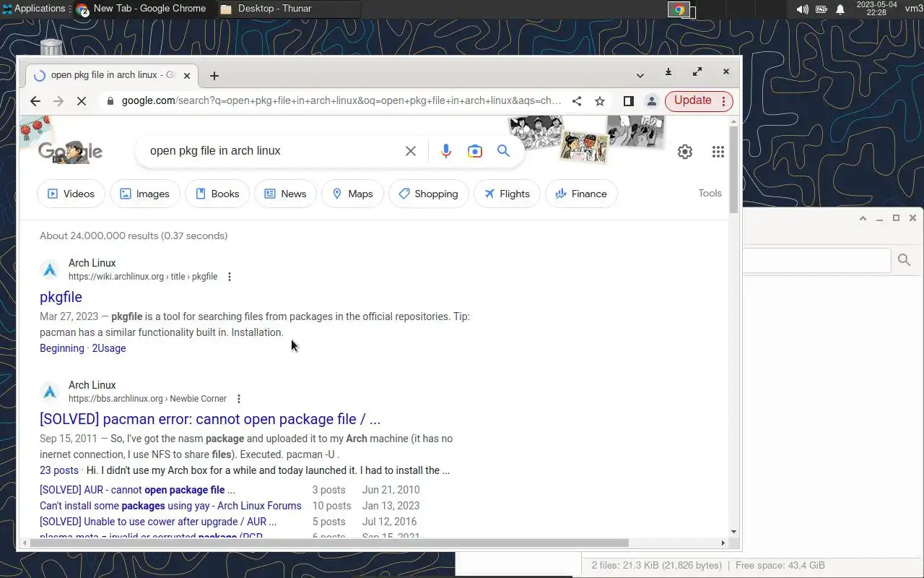Click the right scroll arrow of horizontal scrollbar

tap(723, 543)
